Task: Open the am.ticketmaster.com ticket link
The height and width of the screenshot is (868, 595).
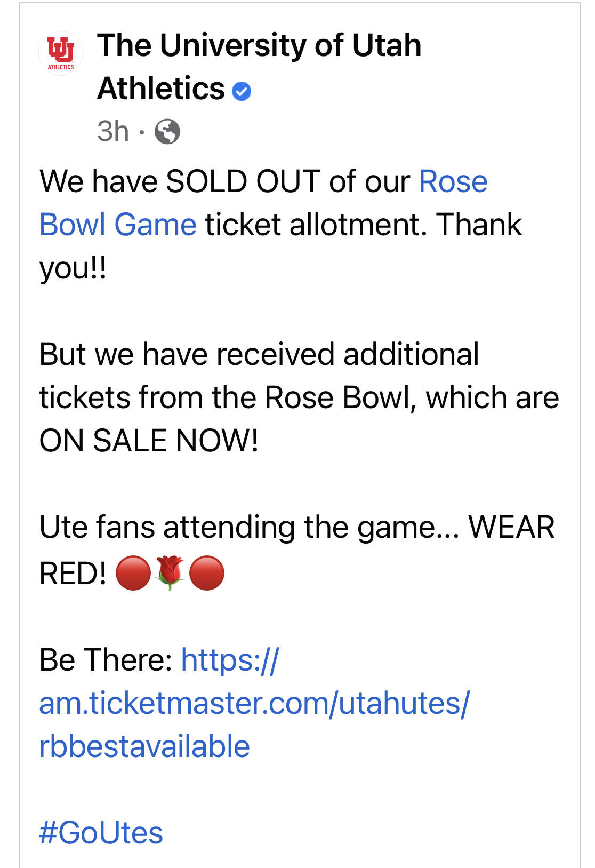Action: click(254, 703)
